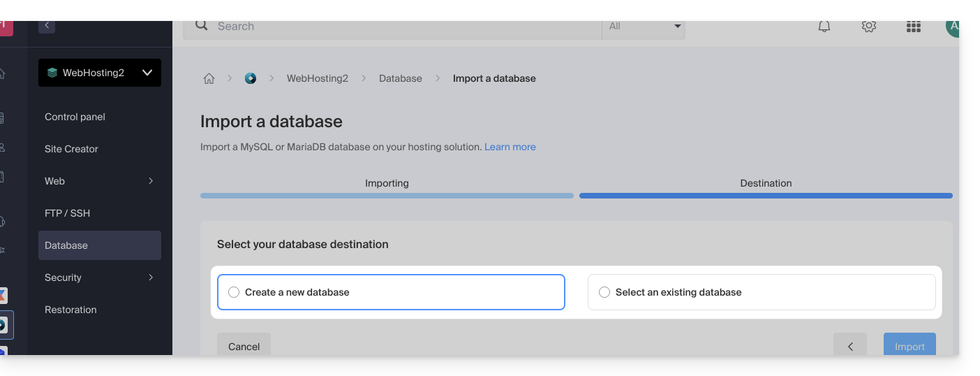Click the search magnifier icon

point(202,26)
